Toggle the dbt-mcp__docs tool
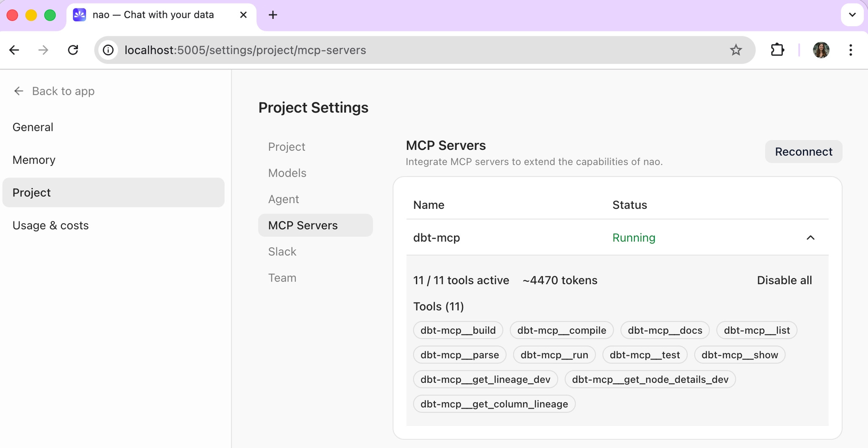The width and height of the screenshot is (868, 448). (x=665, y=330)
